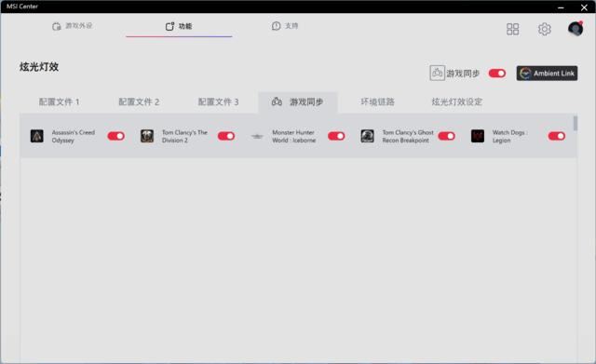The width and height of the screenshot is (596, 364).
Task: Click the Monster Hunter World Iceborne icon
Action: click(x=257, y=136)
